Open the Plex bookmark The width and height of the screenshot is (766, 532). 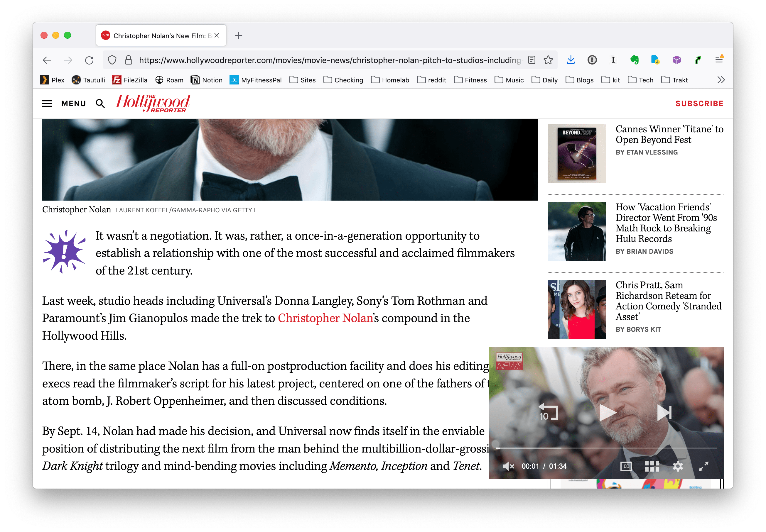(52, 80)
